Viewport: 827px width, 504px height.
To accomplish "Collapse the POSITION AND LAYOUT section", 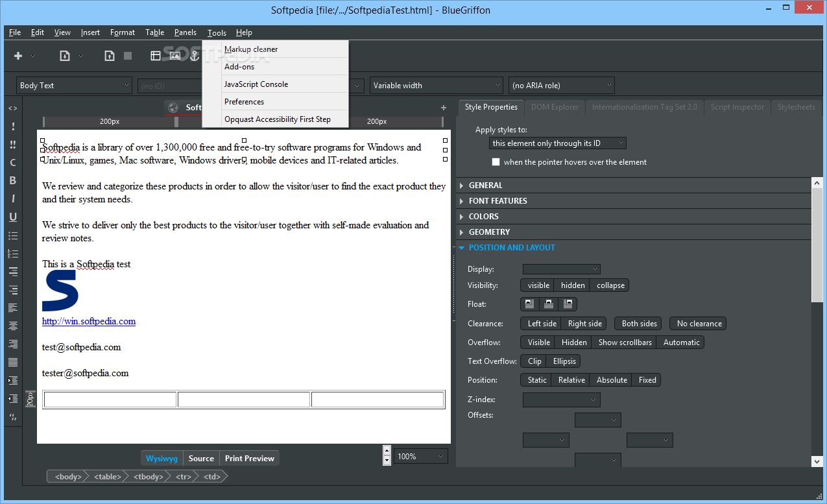I will click(634, 248).
